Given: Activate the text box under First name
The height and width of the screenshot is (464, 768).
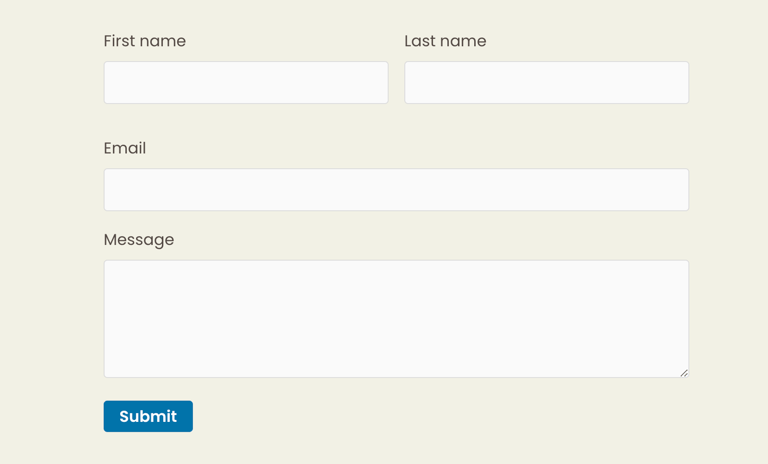Looking at the screenshot, I should point(246,82).
